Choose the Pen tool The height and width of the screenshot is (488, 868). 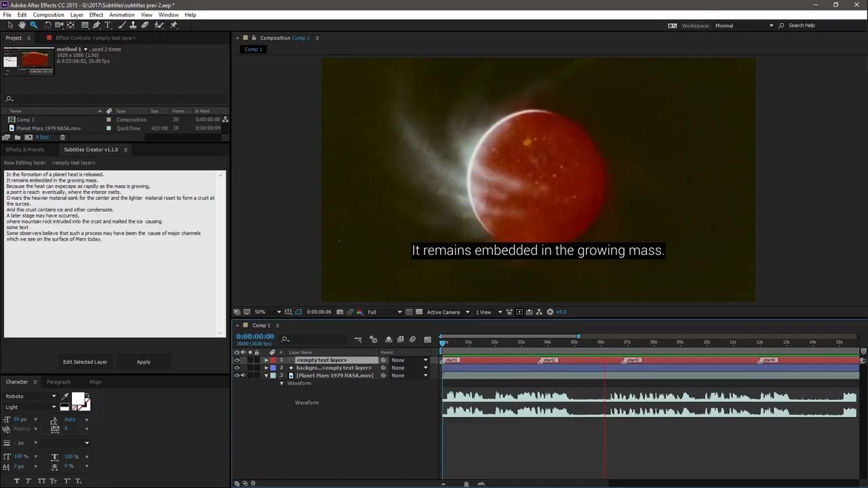(96, 25)
